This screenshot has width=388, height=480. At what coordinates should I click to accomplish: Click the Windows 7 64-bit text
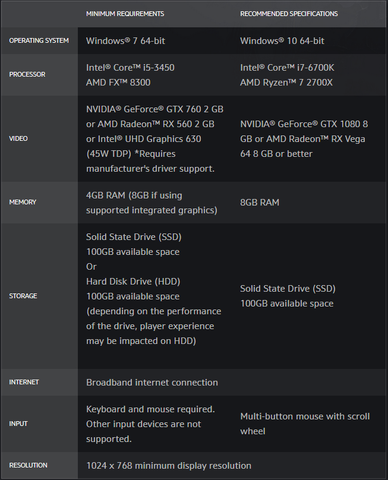(x=126, y=41)
